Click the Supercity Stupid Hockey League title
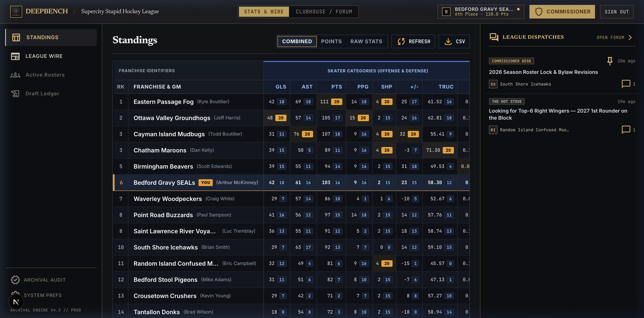Image resolution: width=644 pixels, height=318 pixels. pos(120,11)
